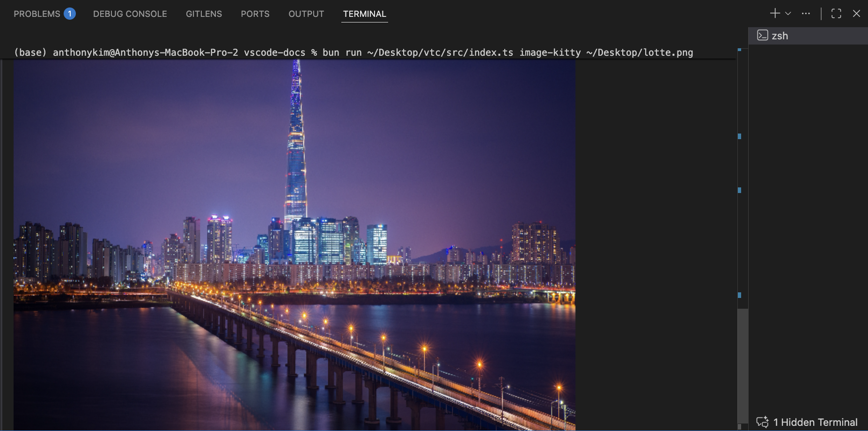
Task: Switch to the DEBUG CONSOLE tab
Action: (x=130, y=14)
